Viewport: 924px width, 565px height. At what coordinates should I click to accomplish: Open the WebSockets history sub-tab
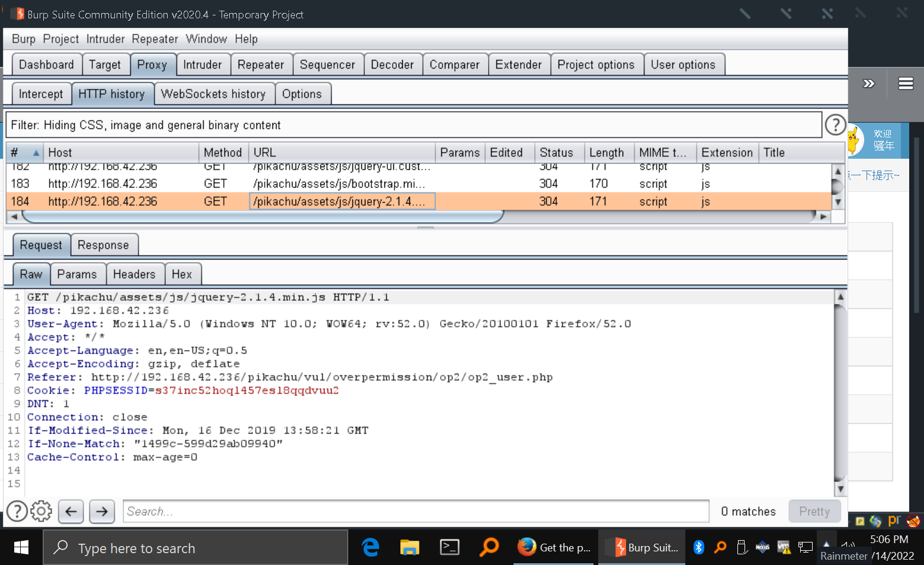(x=213, y=94)
